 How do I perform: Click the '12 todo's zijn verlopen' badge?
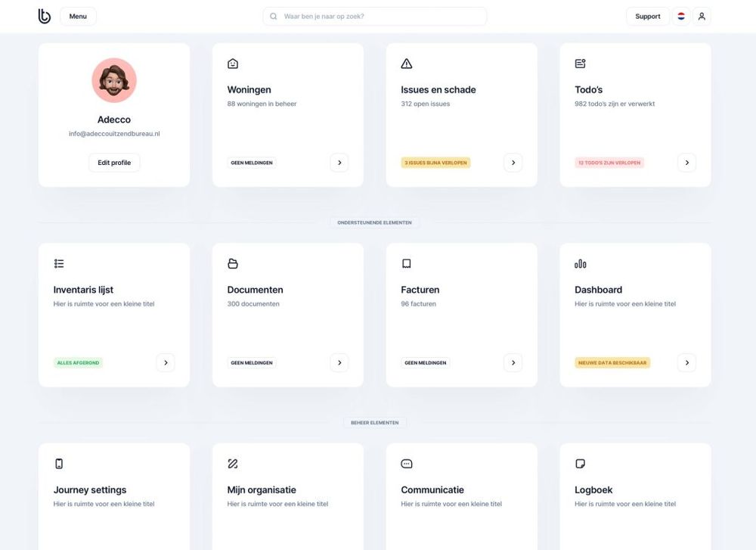609,163
